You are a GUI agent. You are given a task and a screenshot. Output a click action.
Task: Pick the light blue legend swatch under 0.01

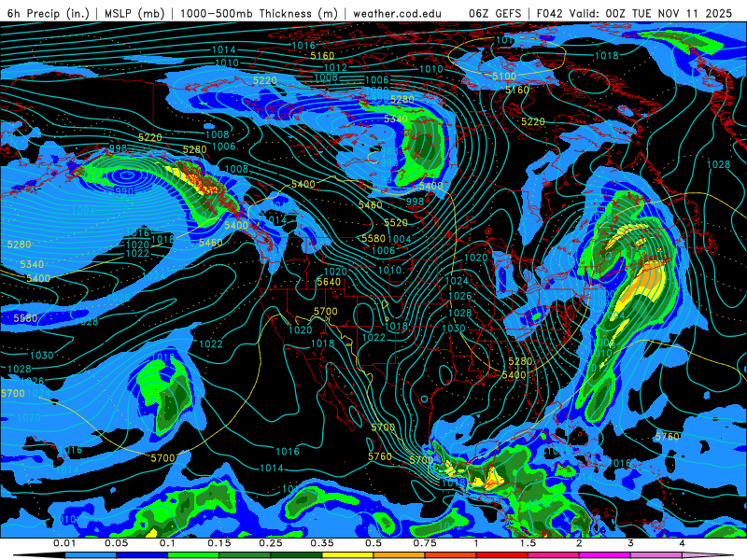pos(90,555)
